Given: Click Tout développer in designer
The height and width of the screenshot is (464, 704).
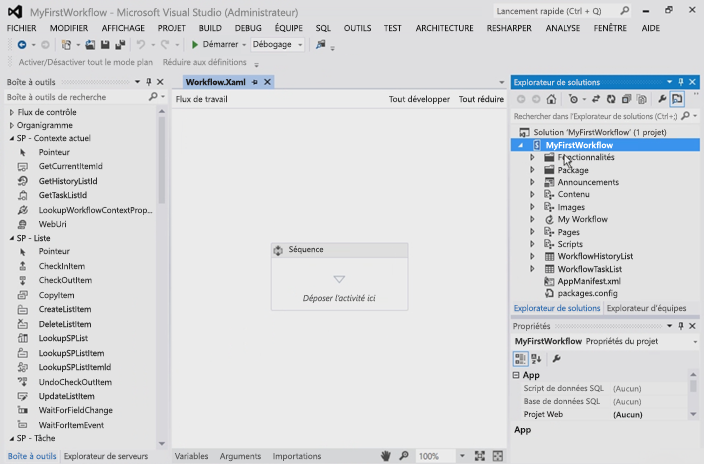Looking at the screenshot, I should coord(419,99).
